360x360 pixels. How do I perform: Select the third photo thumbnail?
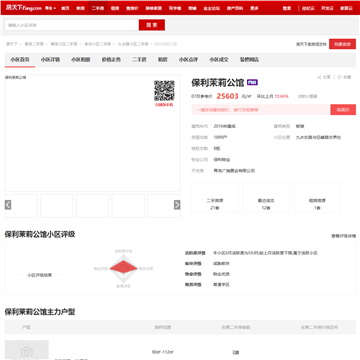pyautogui.click(x=92, y=206)
